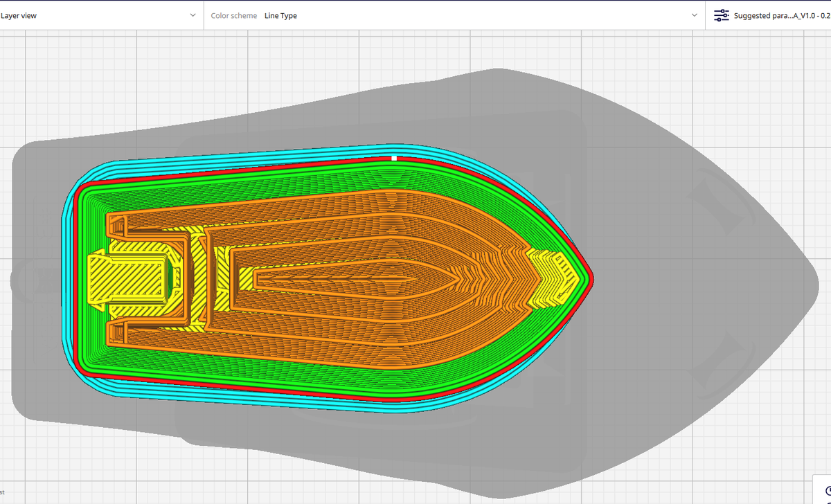831x504 pixels.
Task: Click the clock icon in the bottom-right corner
Action: [828, 492]
